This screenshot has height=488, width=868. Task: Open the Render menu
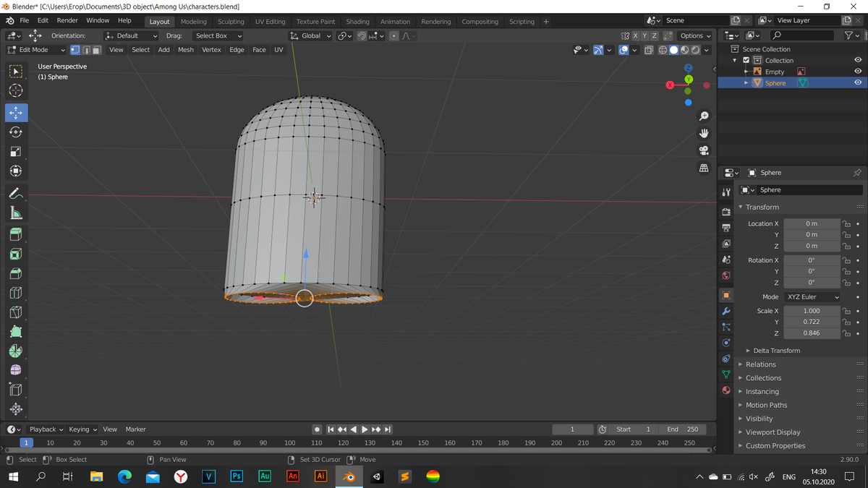[67, 20]
